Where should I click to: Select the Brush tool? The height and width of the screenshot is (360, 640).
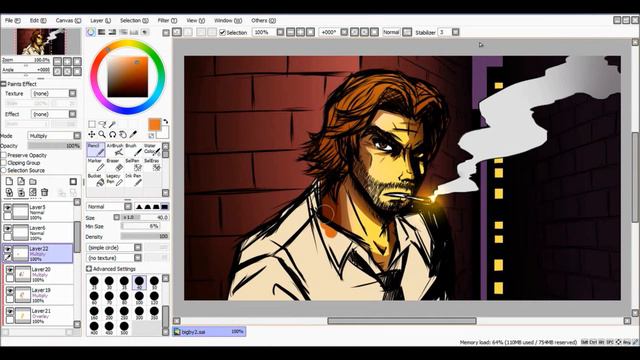pos(133,150)
